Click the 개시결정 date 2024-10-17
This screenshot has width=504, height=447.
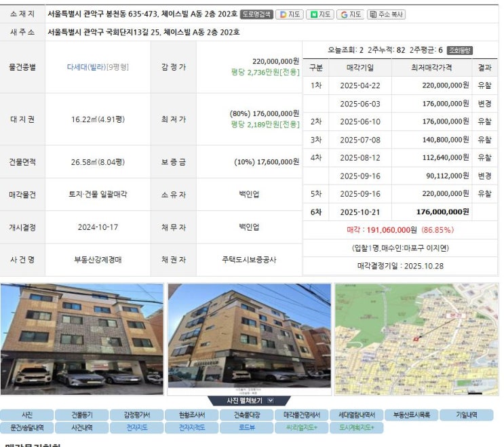click(98, 227)
